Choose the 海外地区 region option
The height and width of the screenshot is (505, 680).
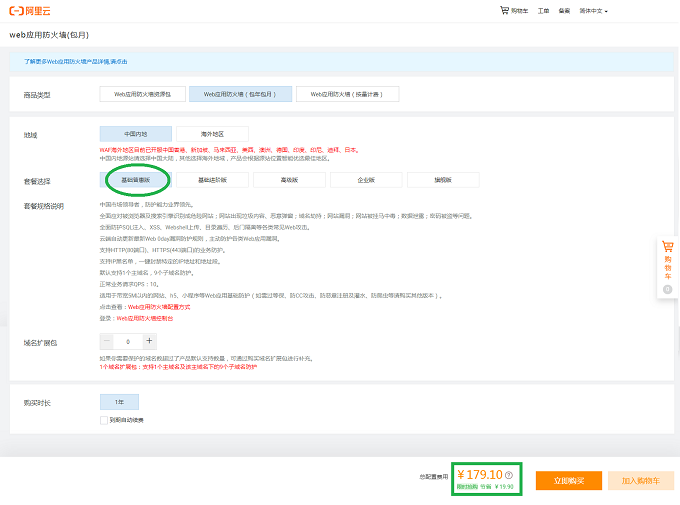click(212, 134)
